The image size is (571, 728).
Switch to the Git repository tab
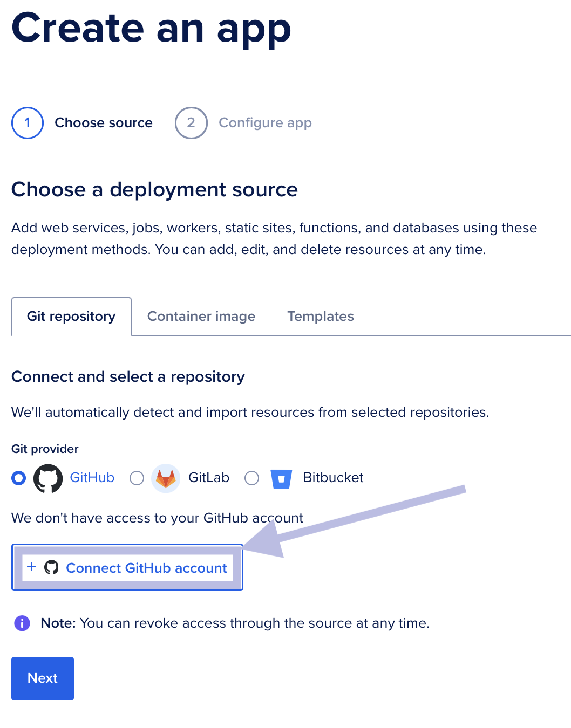(x=71, y=317)
